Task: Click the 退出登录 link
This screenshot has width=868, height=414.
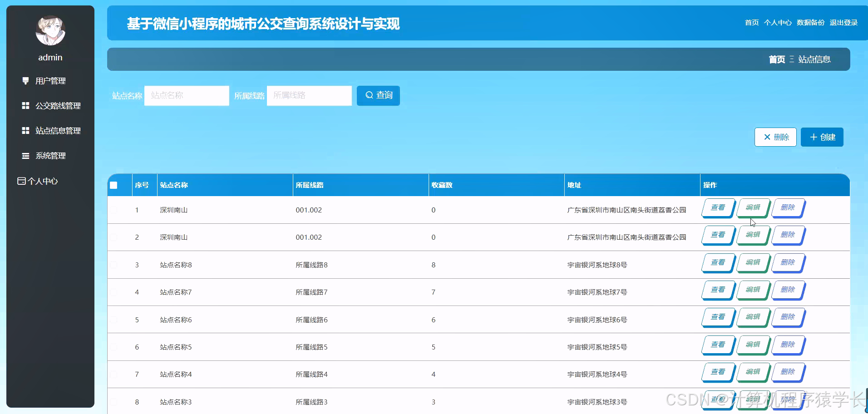Action: click(x=843, y=22)
